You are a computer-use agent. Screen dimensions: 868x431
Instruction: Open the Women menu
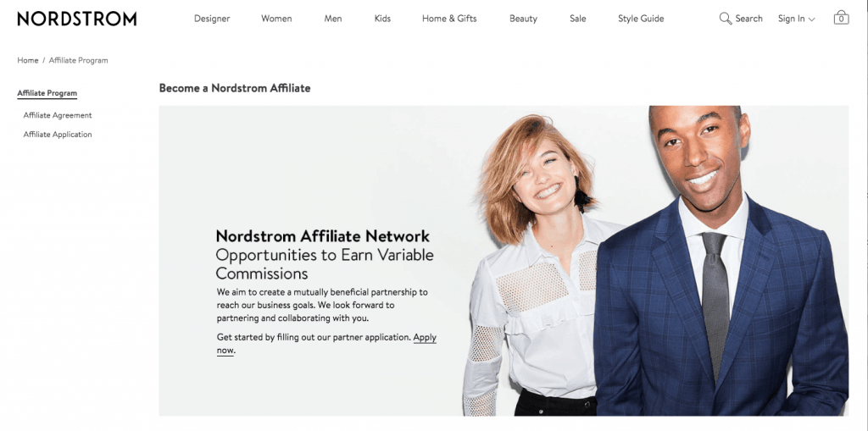click(276, 19)
